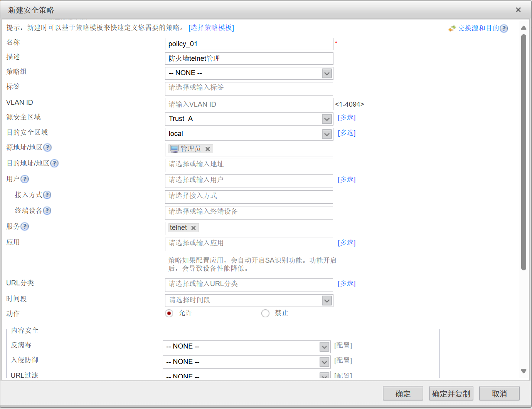Image resolution: width=532 pixels, height=409 pixels.
Task: Open help icon next to 终端设备
Action: click(47, 211)
